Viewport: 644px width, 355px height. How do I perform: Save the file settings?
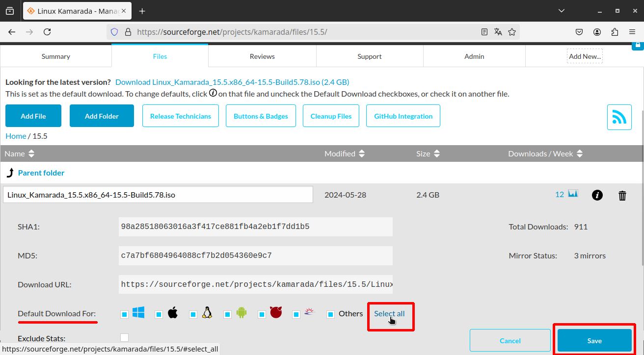point(594,340)
